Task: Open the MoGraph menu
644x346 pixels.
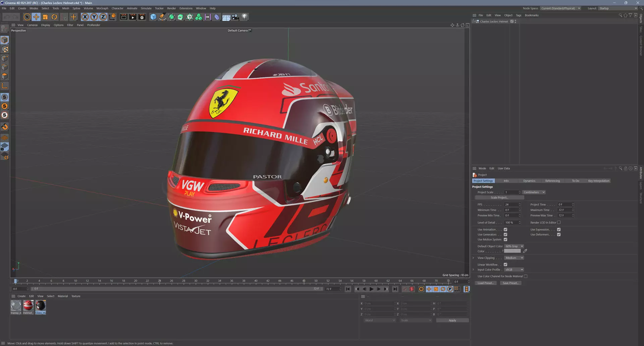Action: (x=102, y=8)
